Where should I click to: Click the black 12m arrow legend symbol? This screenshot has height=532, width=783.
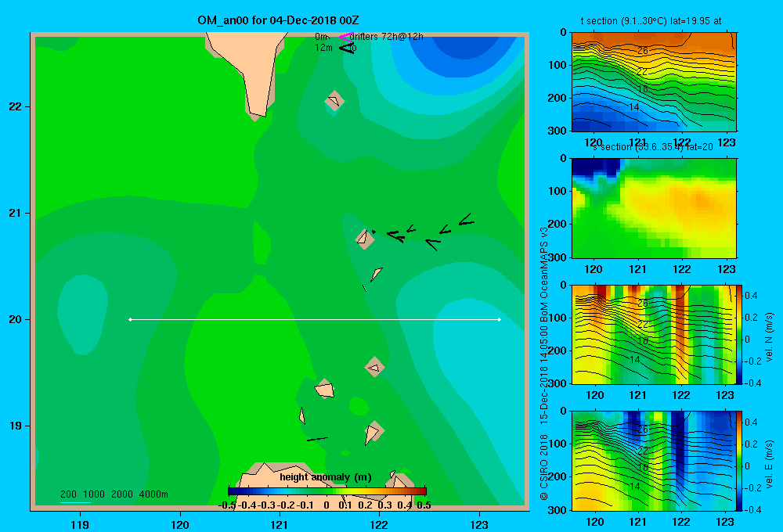coord(347,48)
